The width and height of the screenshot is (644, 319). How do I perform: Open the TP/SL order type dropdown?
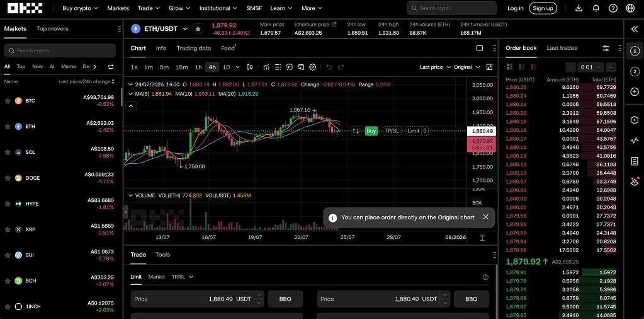click(183, 277)
